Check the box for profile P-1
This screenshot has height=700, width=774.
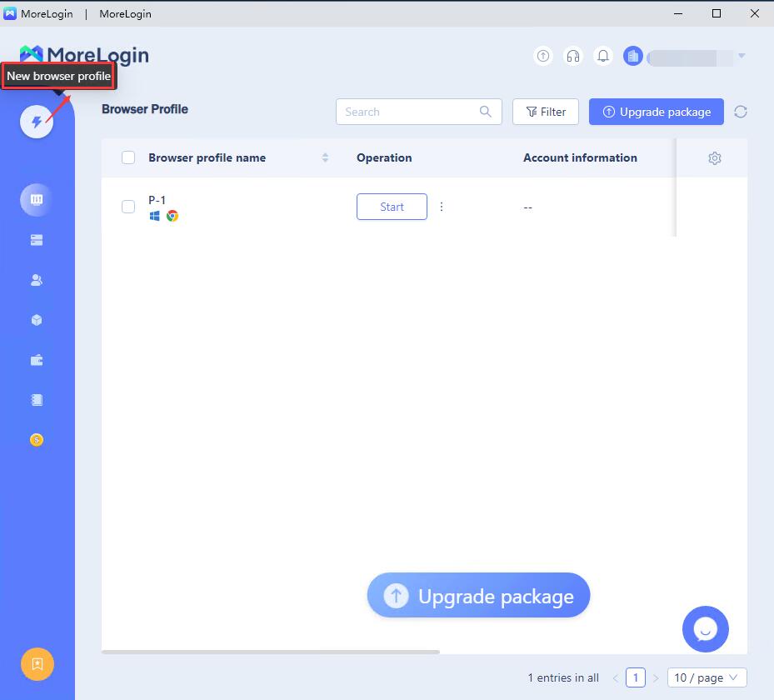[128, 207]
